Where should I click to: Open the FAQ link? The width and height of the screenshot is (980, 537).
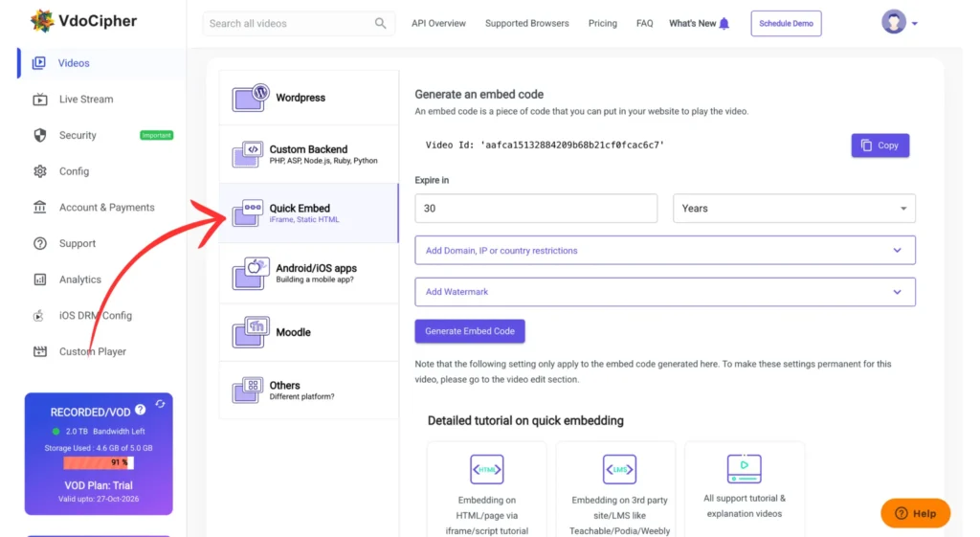644,23
